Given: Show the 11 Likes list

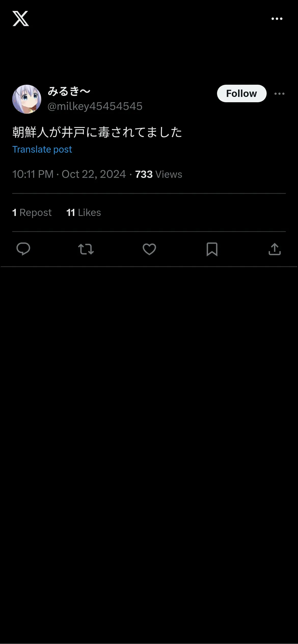Looking at the screenshot, I should pos(84,213).
